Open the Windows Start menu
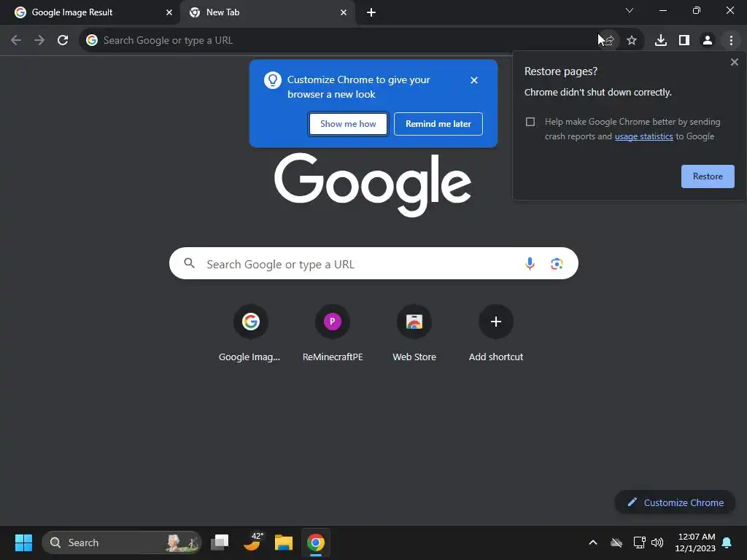 click(23, 542)
